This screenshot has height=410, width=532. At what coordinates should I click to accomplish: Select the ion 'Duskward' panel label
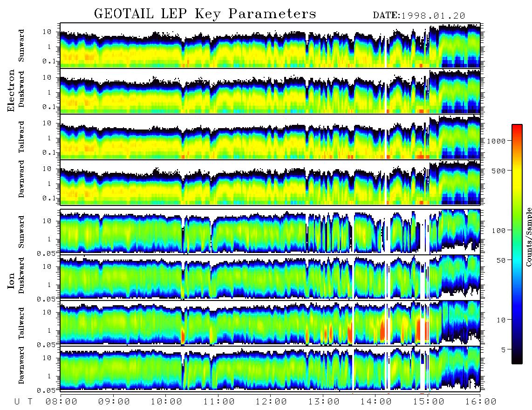click(21, 276)
